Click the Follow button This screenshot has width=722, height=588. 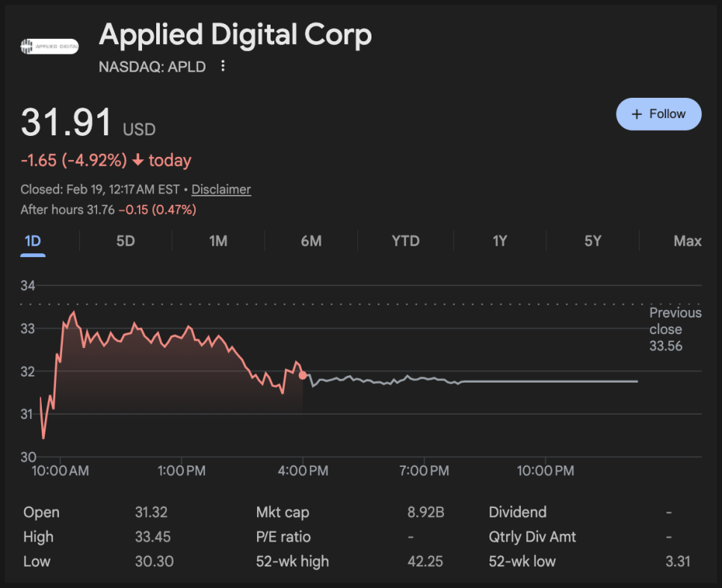pos(658,114)
